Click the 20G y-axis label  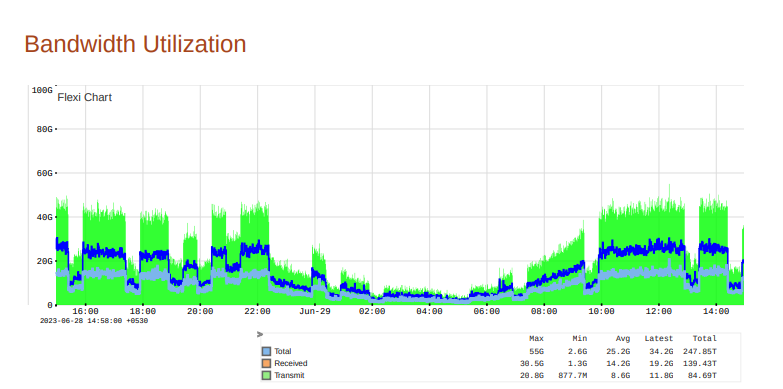[44, 261]
